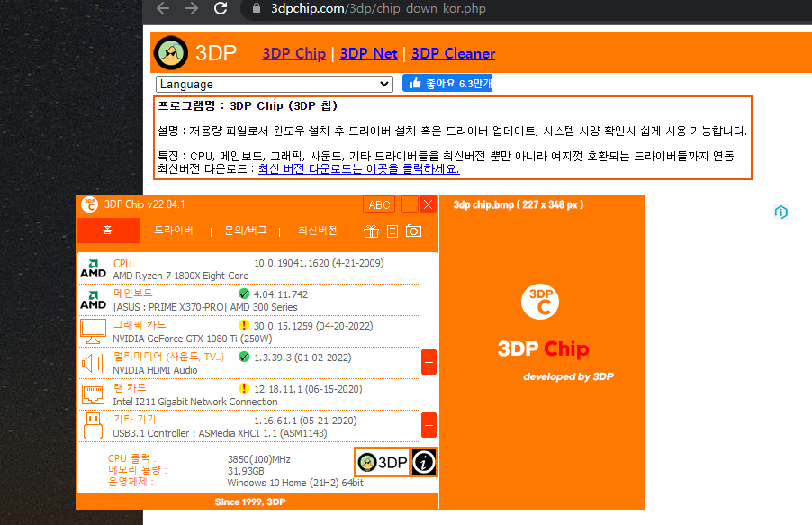Click the 멀티미디어 (사운드, TV...) label

coord(168,357)
